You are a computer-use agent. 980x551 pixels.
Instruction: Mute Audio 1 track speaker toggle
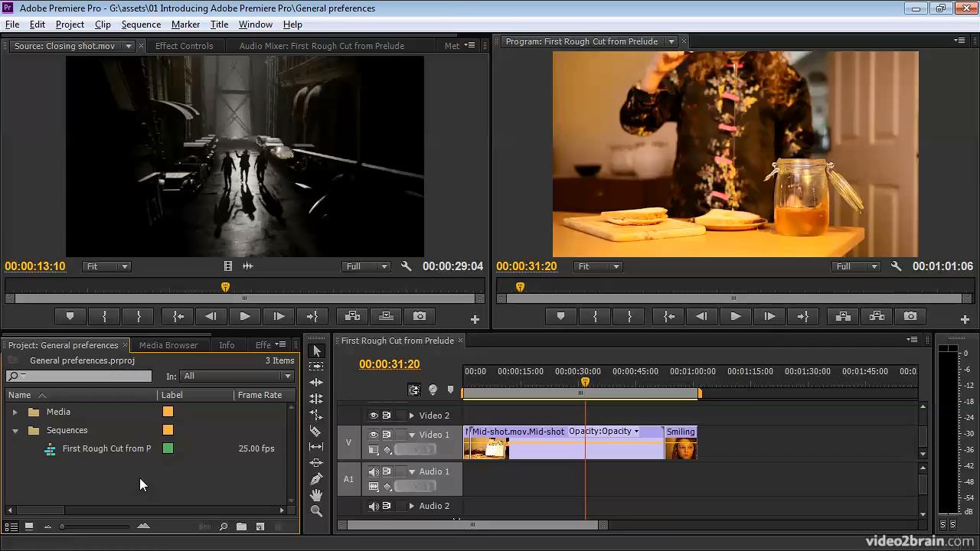(x=374, y=471)
